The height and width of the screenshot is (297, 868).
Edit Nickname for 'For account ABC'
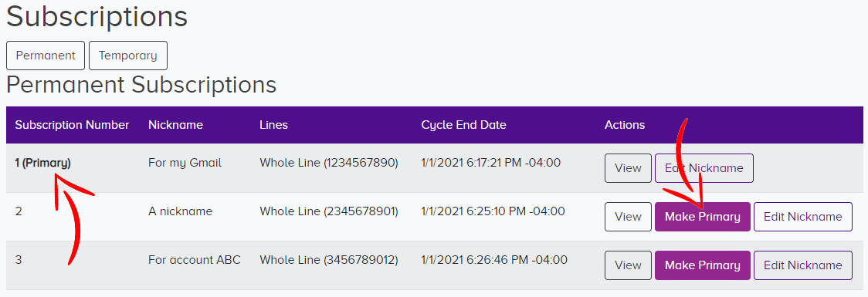tap(803, 265)
